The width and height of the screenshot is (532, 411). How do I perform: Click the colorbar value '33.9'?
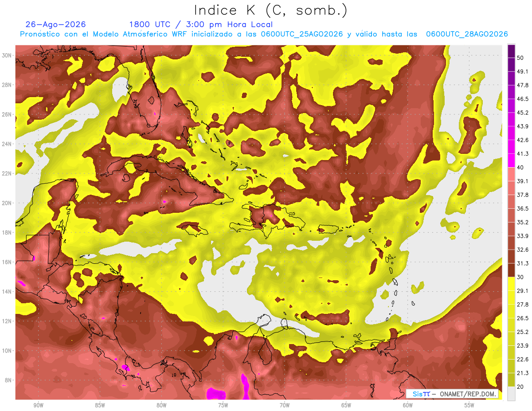click(523, 236)
